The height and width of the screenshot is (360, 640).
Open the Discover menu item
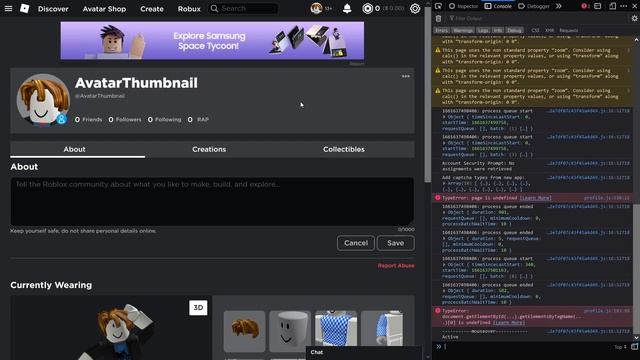point(53,9)
